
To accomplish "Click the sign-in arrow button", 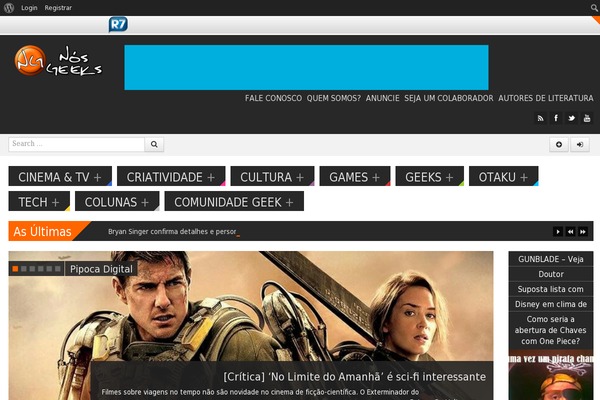I will pos(580,144).
